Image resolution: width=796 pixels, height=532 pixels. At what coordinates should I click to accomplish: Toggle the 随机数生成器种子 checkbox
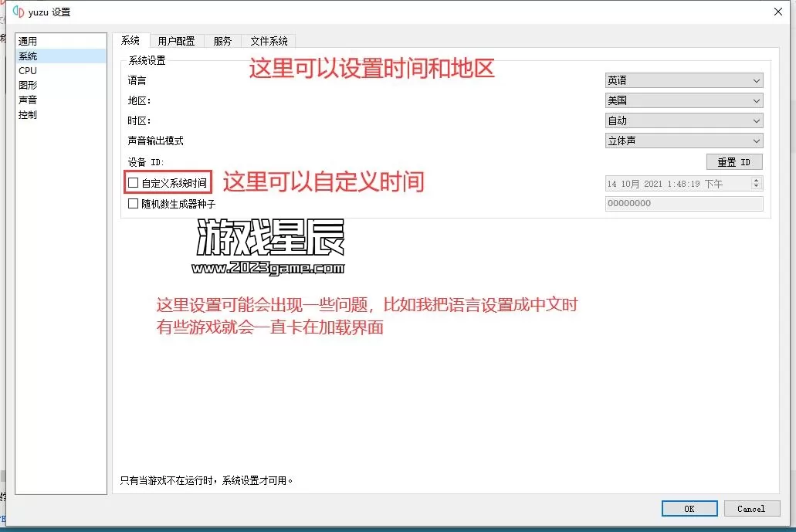(134, 204)
